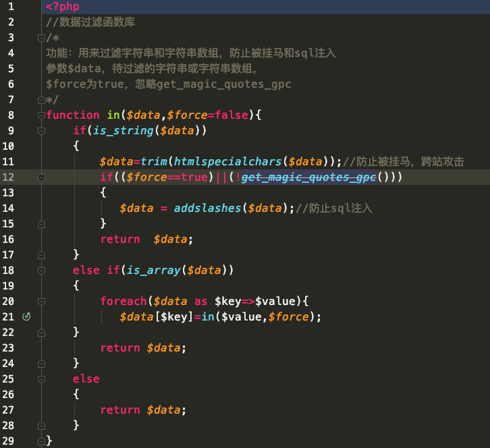The image size is (490, 448).
Task: Click line number 19 in the gutter
Action: 8,285
